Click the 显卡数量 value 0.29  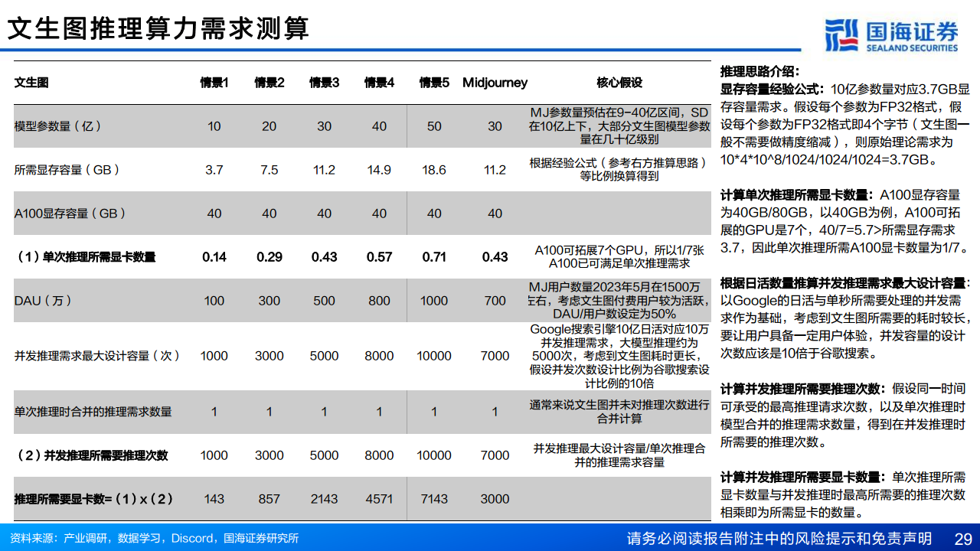pyautogui.click(x=269, y=257)
